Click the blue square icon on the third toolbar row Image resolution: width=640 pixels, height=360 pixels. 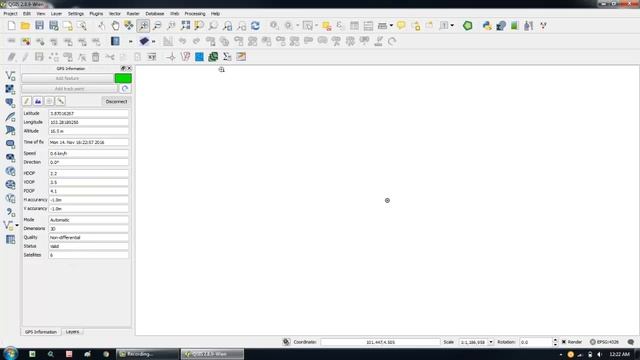point(199,57)
